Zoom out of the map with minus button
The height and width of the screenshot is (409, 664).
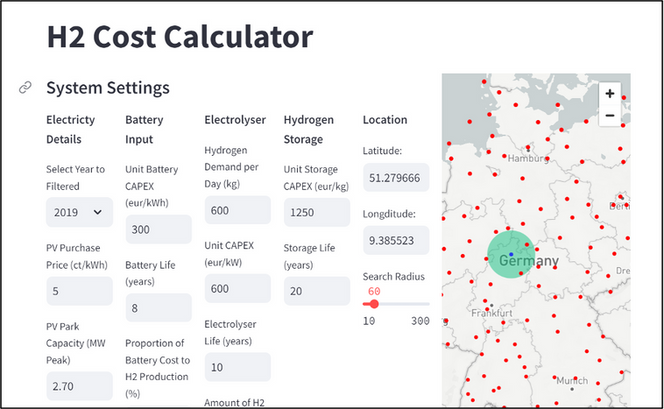point(610,115)
